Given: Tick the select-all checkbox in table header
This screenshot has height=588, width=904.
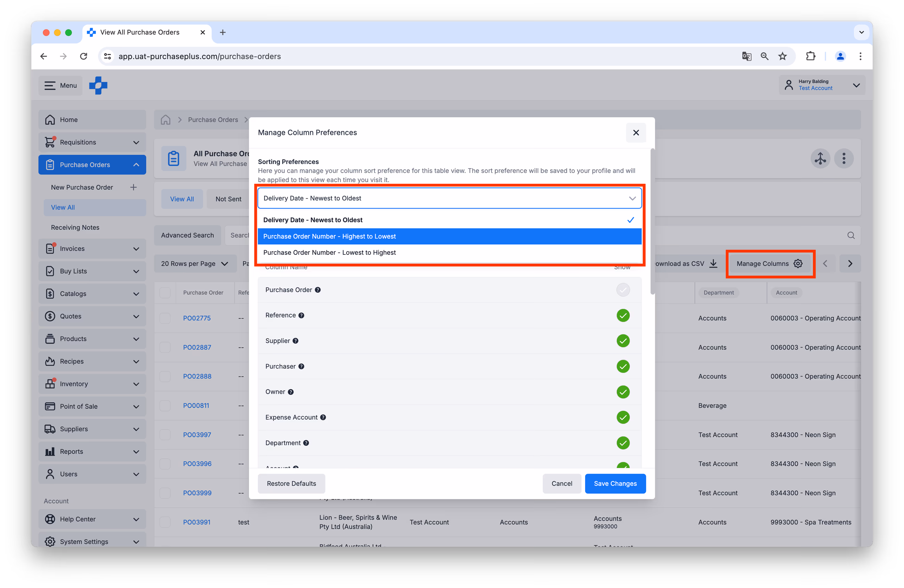Looking at the screenshot, I should 165,293.
